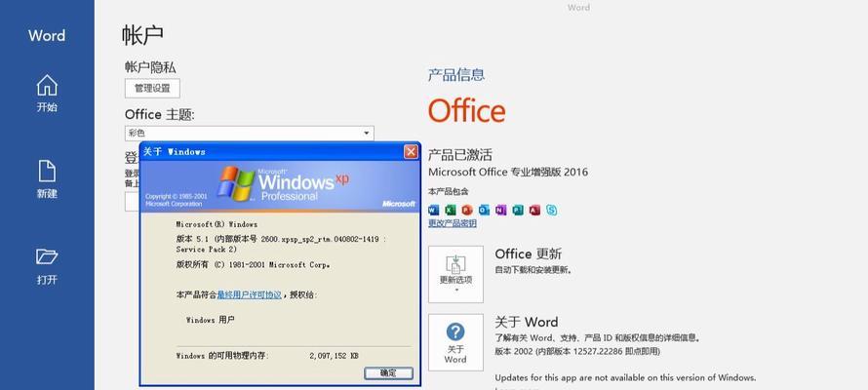Click the 关于 Word heading
This screenshot has width=868, height=390.
pyautogui.click(x=527, y=322)
